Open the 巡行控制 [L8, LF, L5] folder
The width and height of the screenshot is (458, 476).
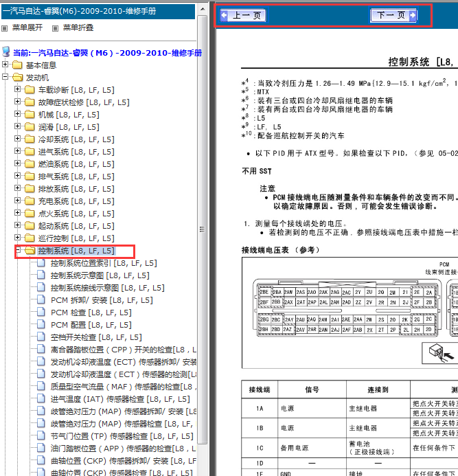pos(76,238)
